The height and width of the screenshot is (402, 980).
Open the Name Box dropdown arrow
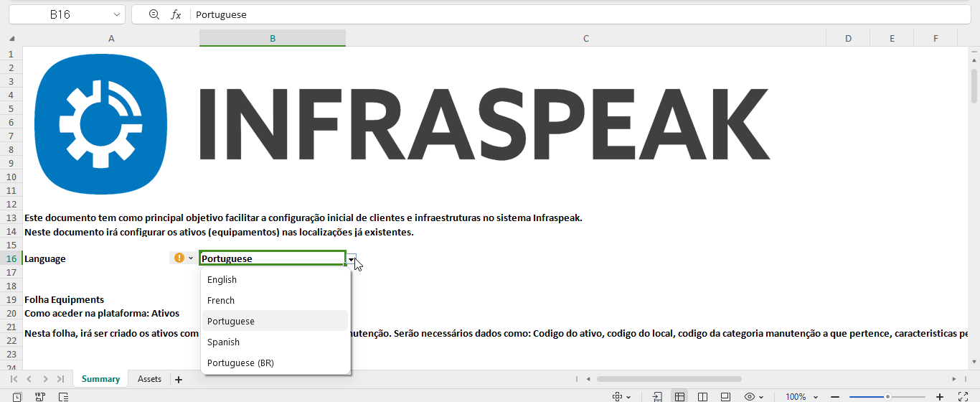click(116, 14)
